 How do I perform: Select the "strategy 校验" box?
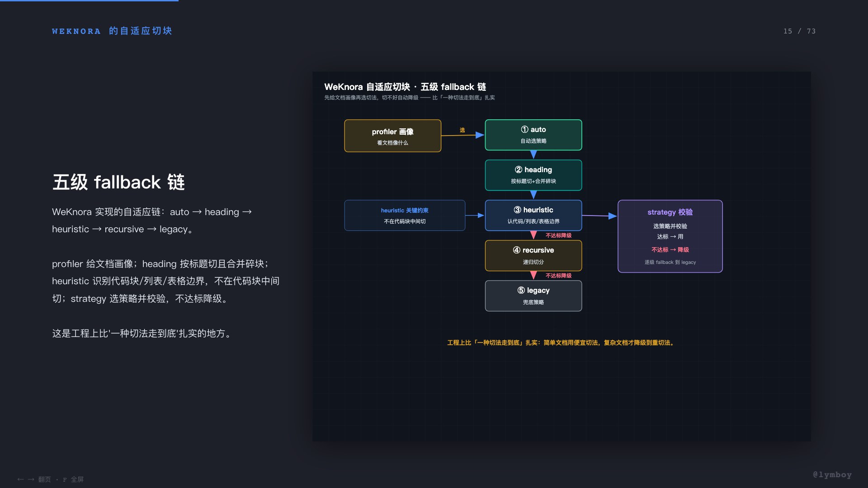670,236
